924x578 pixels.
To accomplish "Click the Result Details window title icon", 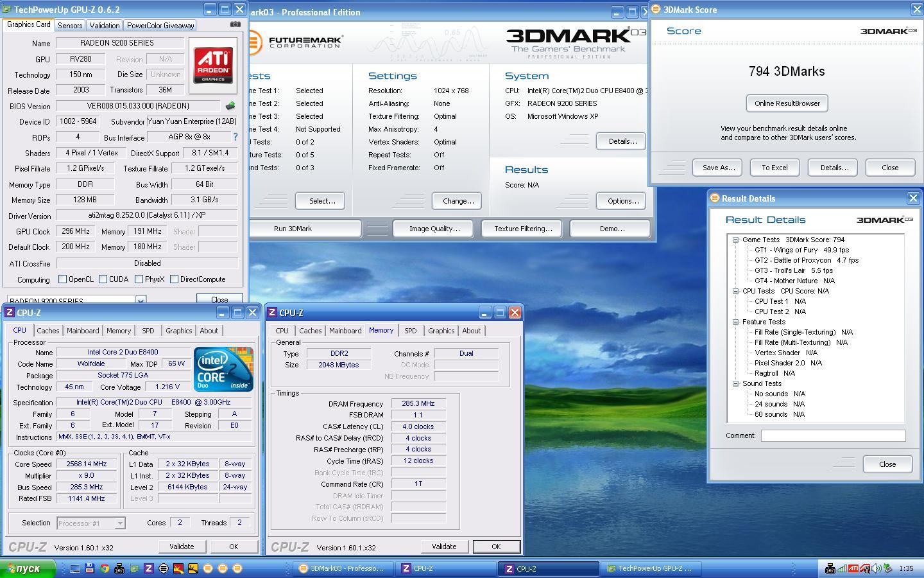I will (714, 198).
